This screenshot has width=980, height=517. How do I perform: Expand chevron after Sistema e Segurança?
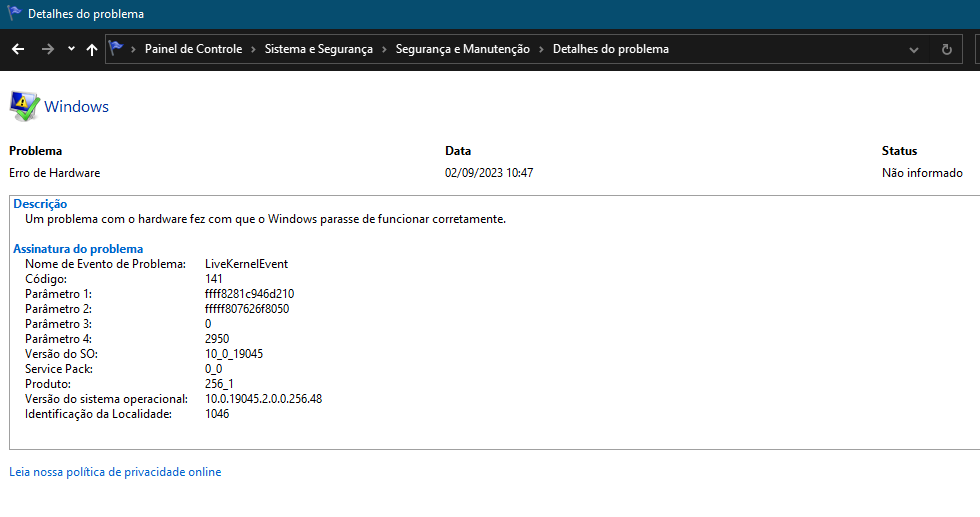[x=384, y=49]
